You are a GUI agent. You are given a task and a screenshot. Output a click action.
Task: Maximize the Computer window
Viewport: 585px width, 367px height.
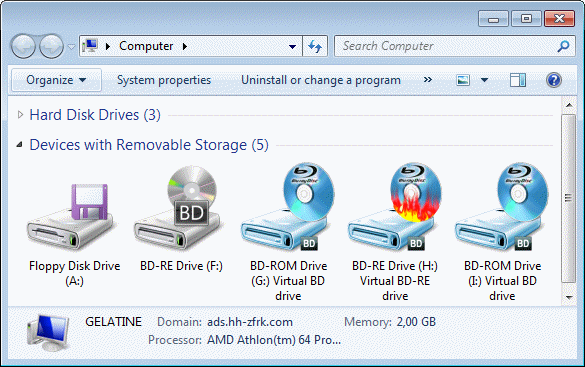click(526, 19)
